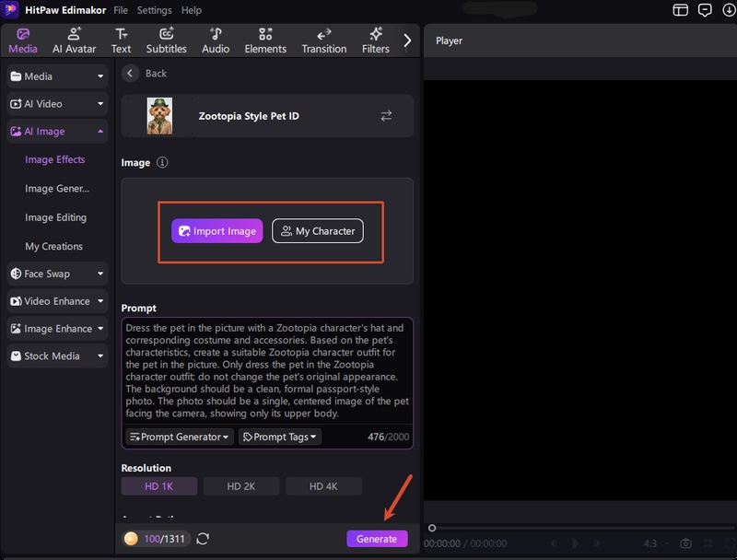The width and height of the screenshot is (737, 560).
Task: Click the Generate button
Action: coord(377,539)
